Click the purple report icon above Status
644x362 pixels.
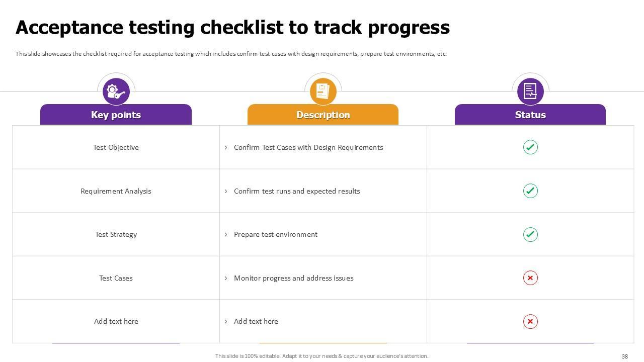530,92
